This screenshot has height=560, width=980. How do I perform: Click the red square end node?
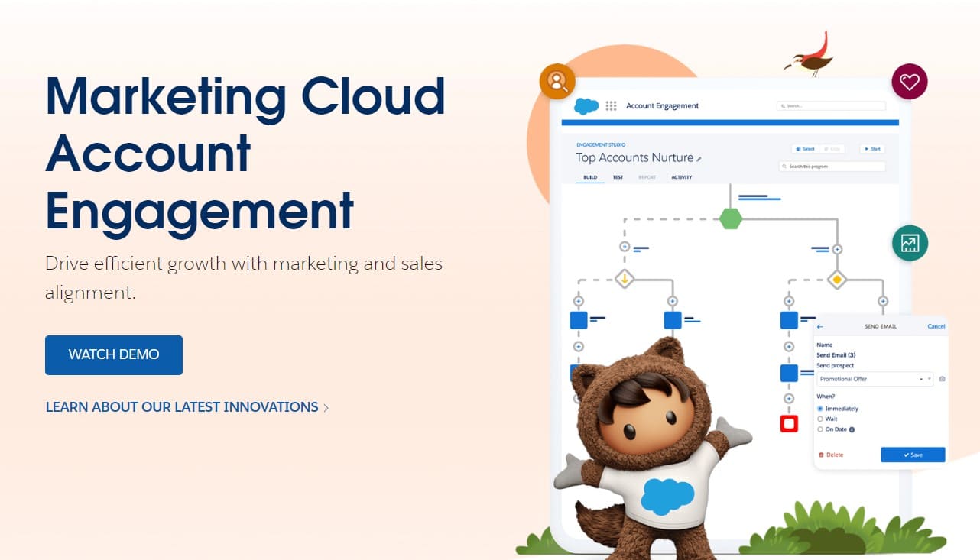coord(788,423)
